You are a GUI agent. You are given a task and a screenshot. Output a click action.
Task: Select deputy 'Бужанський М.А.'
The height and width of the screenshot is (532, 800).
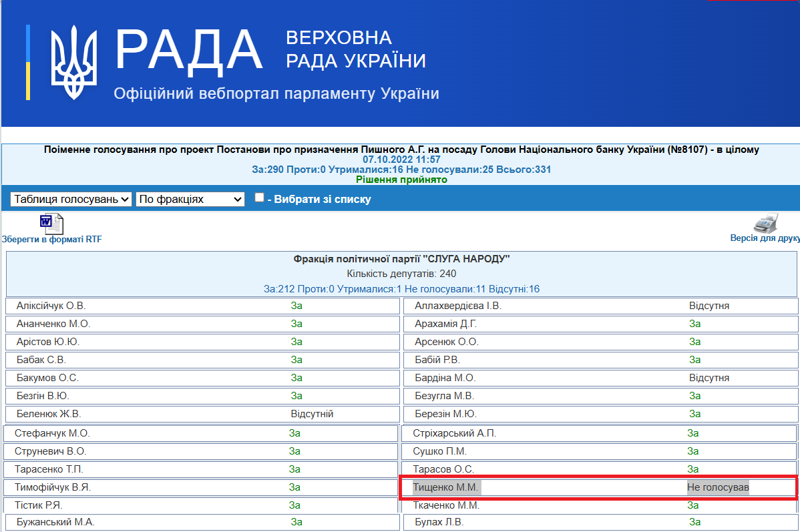[55, 522]
